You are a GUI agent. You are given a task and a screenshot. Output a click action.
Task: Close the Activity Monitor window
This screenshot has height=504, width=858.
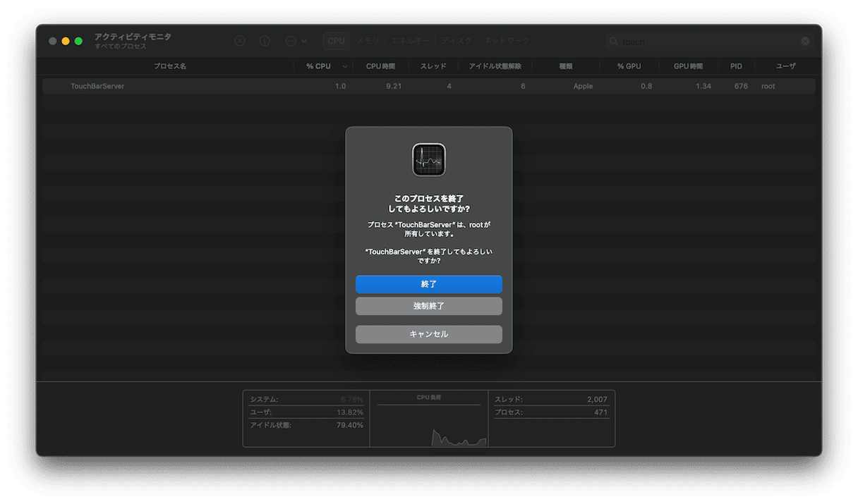[53, 42]
